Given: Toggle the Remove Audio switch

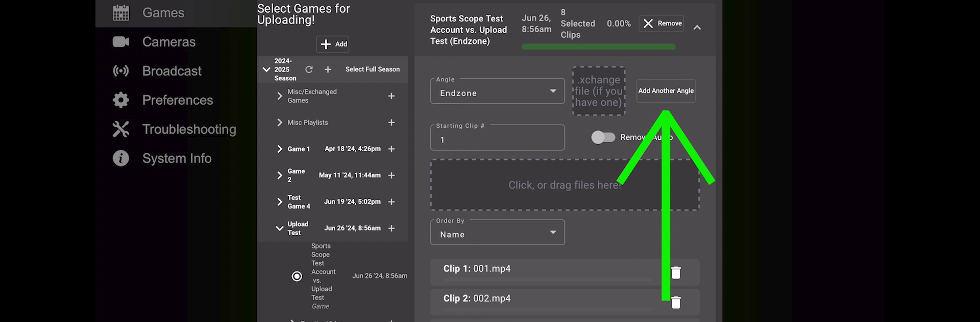Looking at the screenshot, I should pyautogui.click(x=603, y=137).
